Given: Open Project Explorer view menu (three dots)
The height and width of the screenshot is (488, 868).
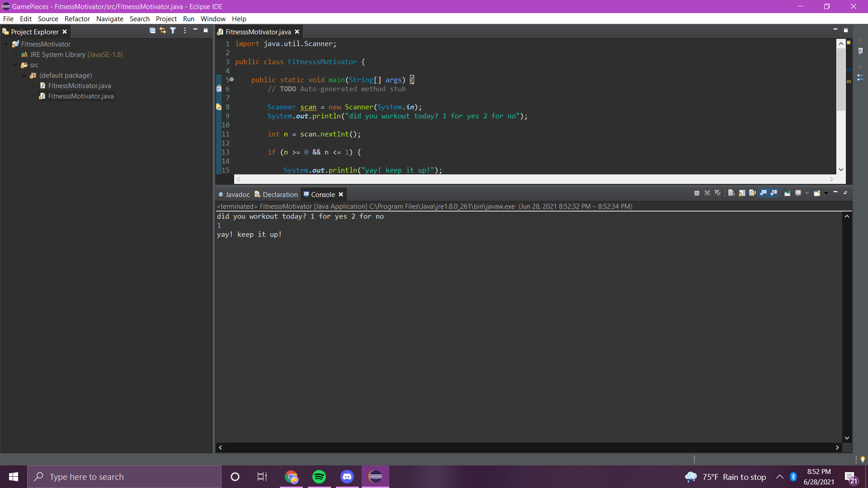Looking at the screenshot, I should [x=185, y=31].
